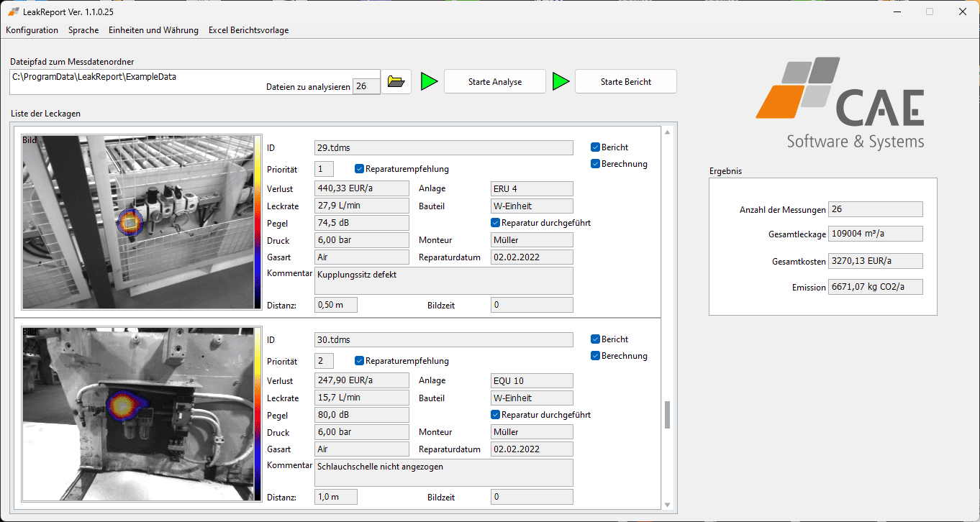Image resolution: width=980 pixels, height=522 pixels.
Task: Toggle Reparaturempfehlung for 29.tdms entry
Action: (359, 168)
